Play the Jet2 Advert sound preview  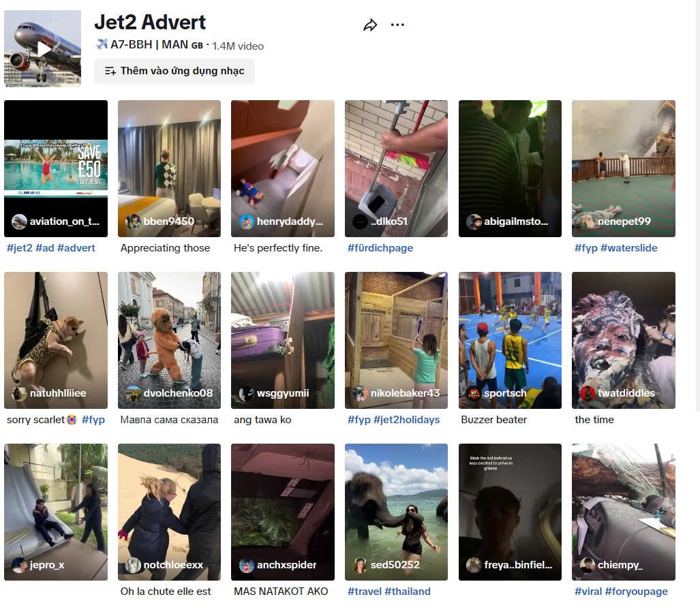[x=43, y=48]
